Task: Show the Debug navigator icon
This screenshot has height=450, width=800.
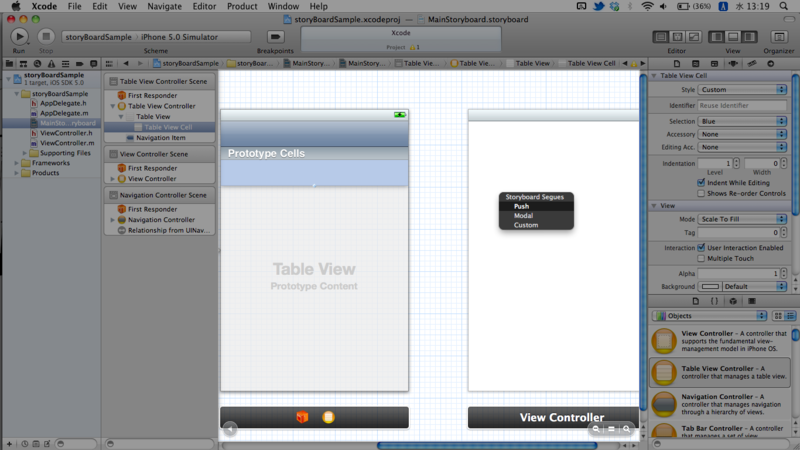Action: point(65,64)
